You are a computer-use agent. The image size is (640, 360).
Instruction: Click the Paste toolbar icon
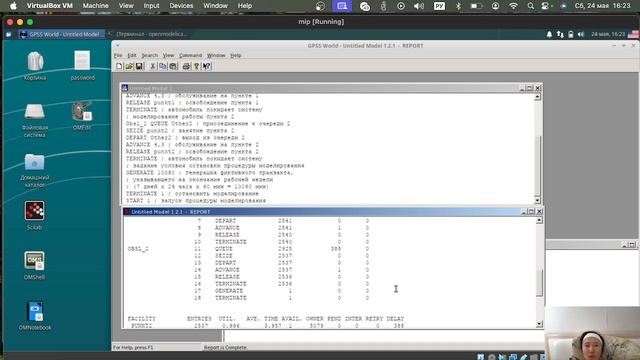click(x=173, y=66)
